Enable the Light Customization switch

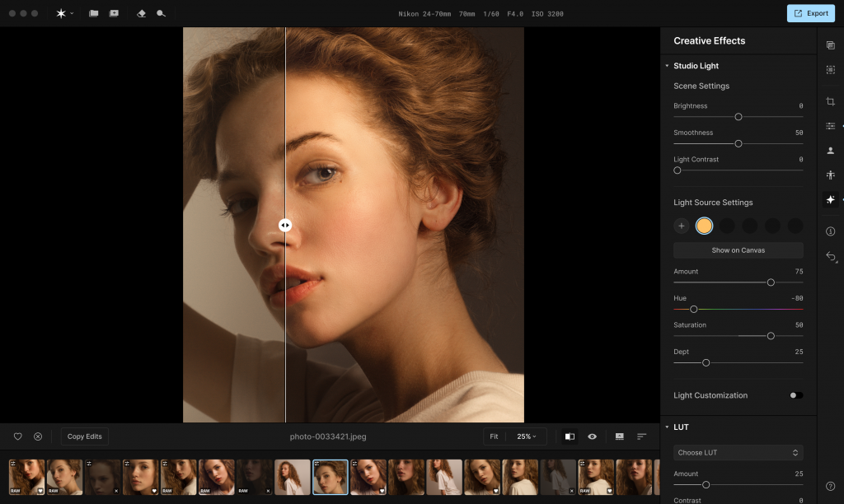796,395
